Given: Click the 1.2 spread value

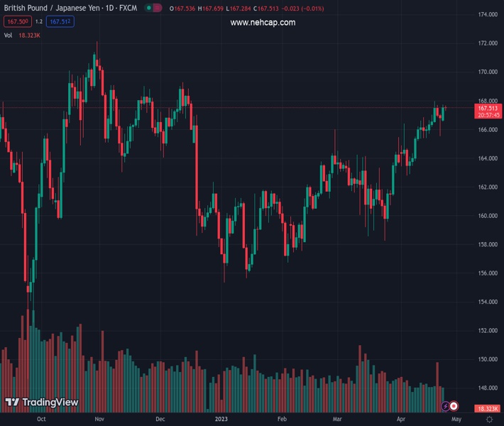Looking at the screenshot, I should [x=39, y=21].
